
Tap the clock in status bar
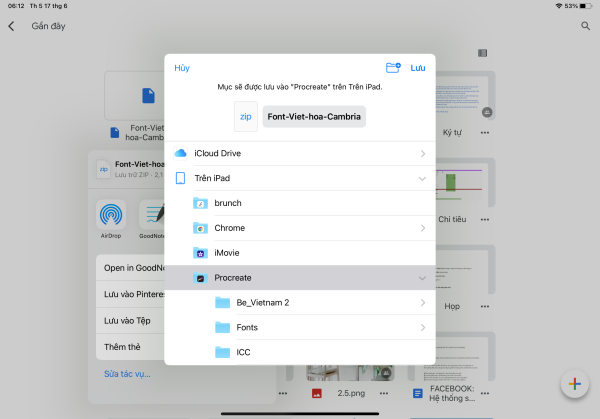(16, 6)
